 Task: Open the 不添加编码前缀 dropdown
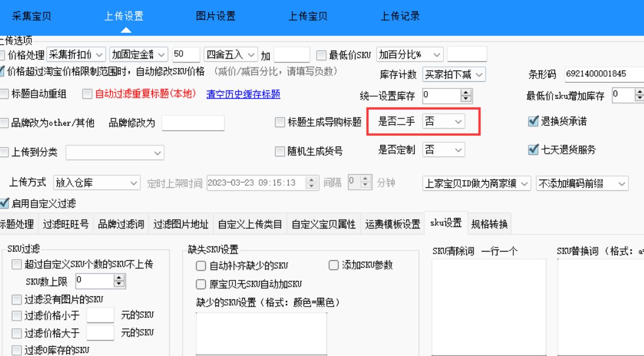click(582, 184)
